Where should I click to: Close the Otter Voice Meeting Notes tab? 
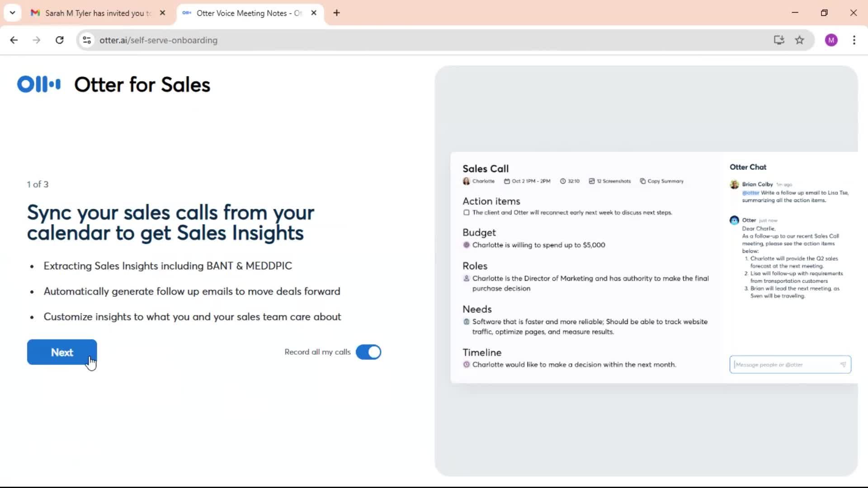click(x=314, y=13)
